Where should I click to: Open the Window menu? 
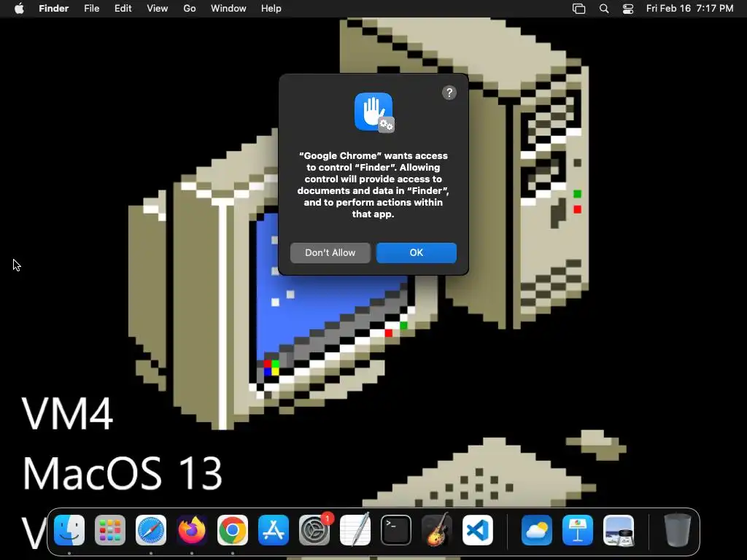click(x=228, y=9)
